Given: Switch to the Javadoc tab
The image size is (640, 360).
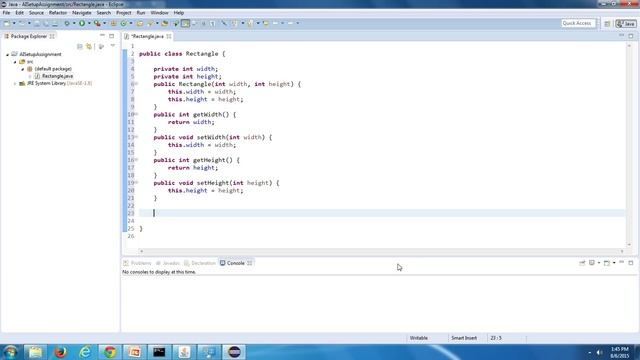Looking at the screenshot, I should point(168,263).
